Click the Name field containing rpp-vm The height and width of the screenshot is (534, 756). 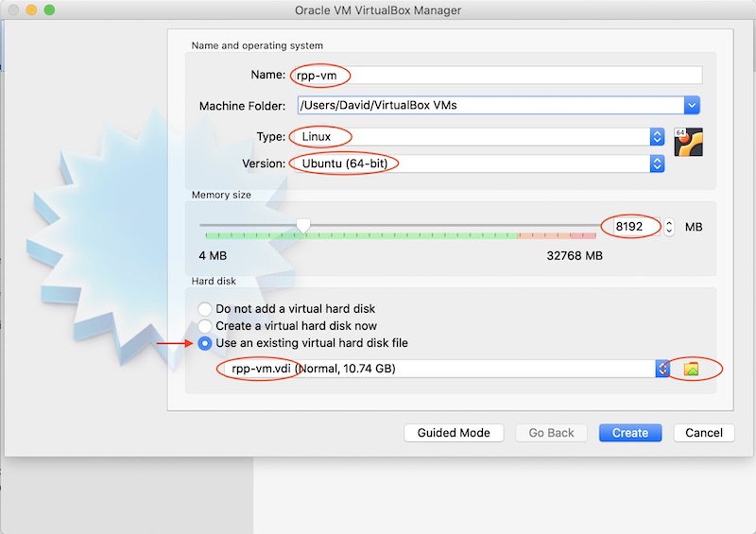point(499,75)
